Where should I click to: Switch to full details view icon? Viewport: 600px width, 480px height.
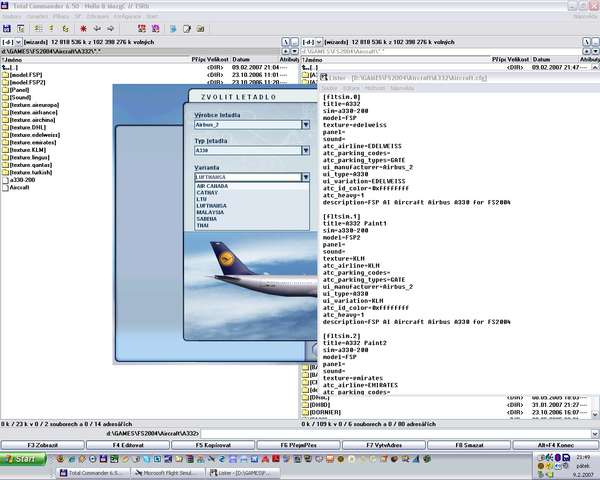pyautogui.click(x=51, y=29)
